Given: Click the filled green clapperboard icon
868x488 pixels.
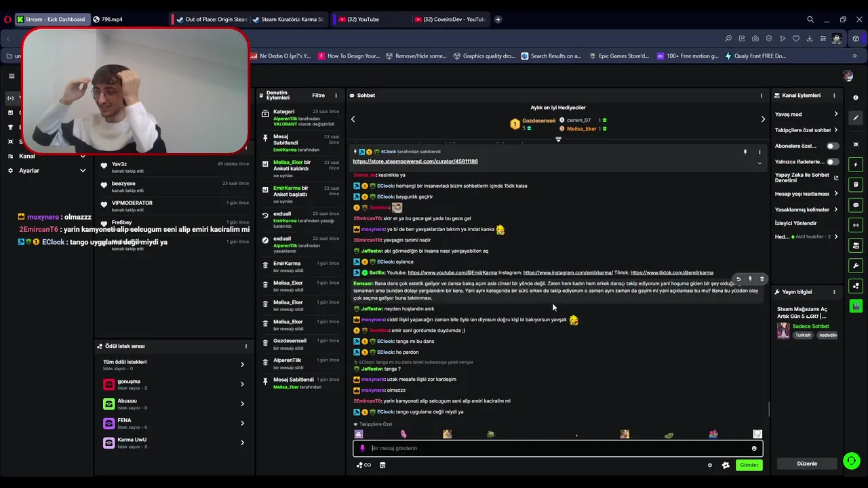Looking at the screenshot, I should pos(856,306).
